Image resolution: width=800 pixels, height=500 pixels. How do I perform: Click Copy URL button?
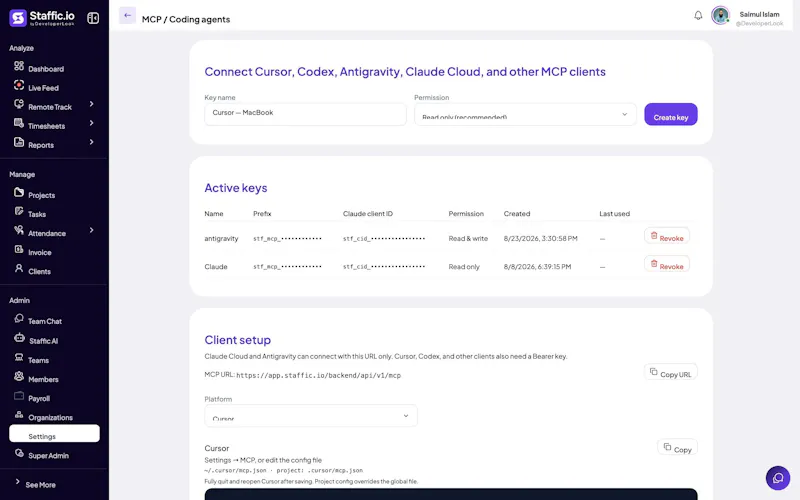tap(670, 372)
